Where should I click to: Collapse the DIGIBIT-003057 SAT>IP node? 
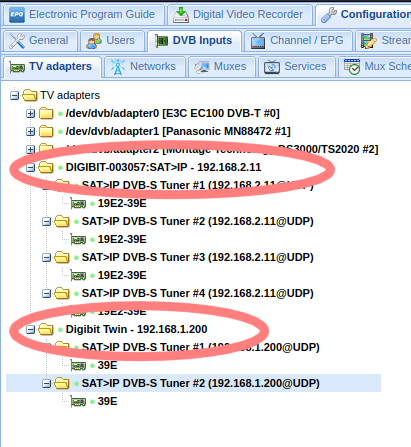pos(30,168)
